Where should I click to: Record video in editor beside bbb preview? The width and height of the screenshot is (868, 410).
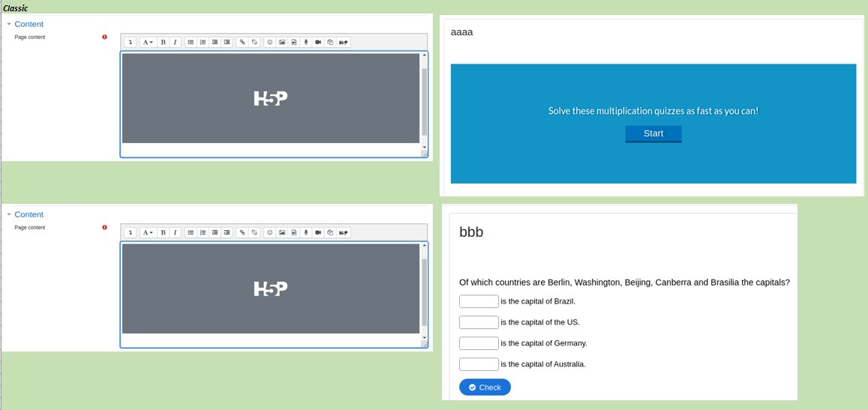[x=318, y=232]
